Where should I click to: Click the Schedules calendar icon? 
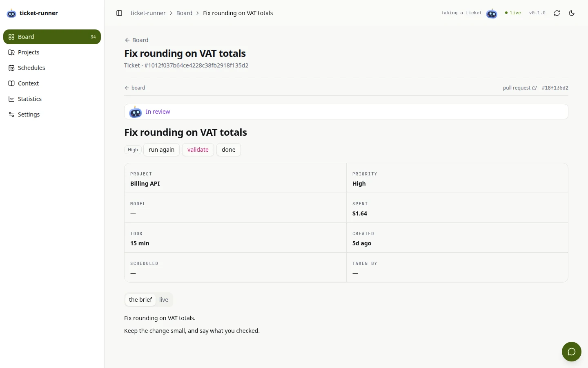pos(11,68)
